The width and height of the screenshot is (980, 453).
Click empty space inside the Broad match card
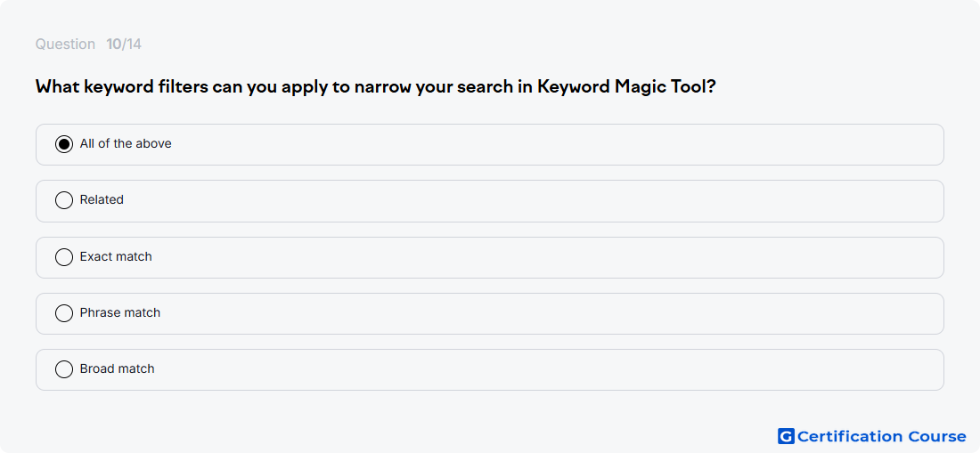(531, 369)
